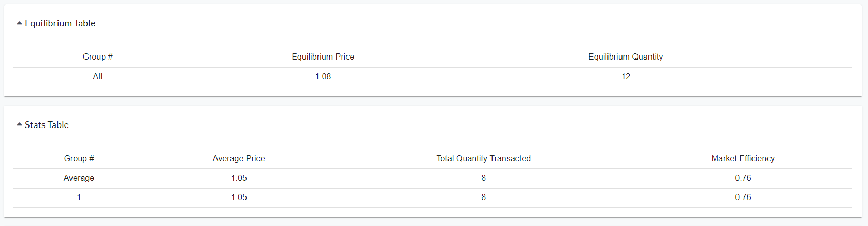Click group 1's market efficiency 0.76
868x226 pixels.
click(743, 197)
